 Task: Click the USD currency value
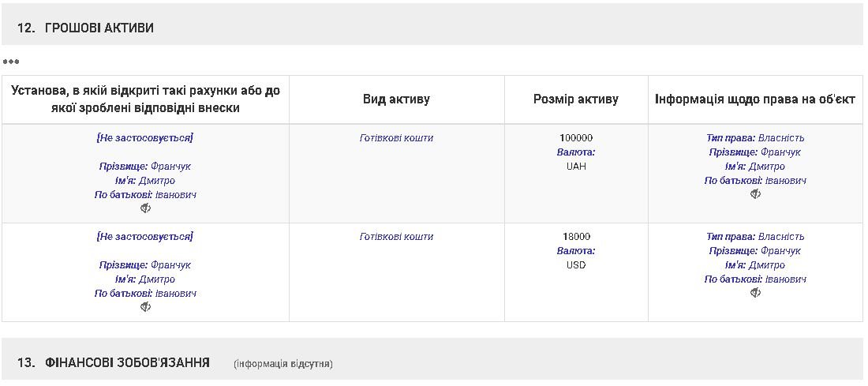click(576, 265)
